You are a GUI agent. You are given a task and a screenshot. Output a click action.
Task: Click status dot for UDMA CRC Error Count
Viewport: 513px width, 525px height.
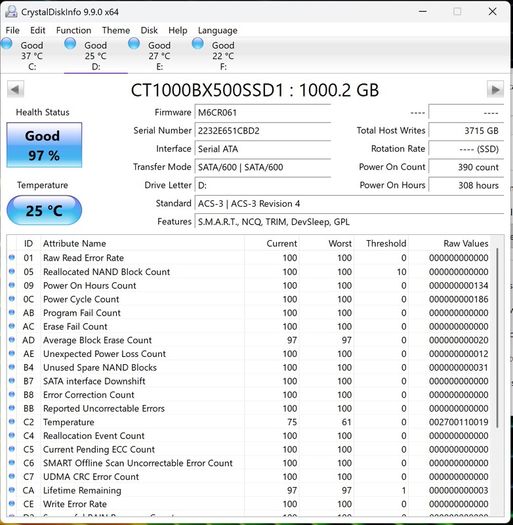point(12,476)
